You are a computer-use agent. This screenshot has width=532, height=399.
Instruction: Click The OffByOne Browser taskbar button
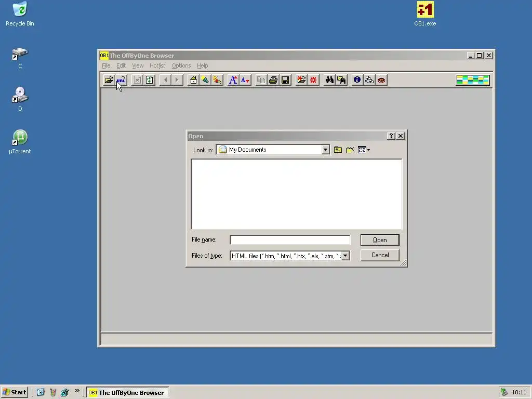pyautogui.click(x=128, y=393)
